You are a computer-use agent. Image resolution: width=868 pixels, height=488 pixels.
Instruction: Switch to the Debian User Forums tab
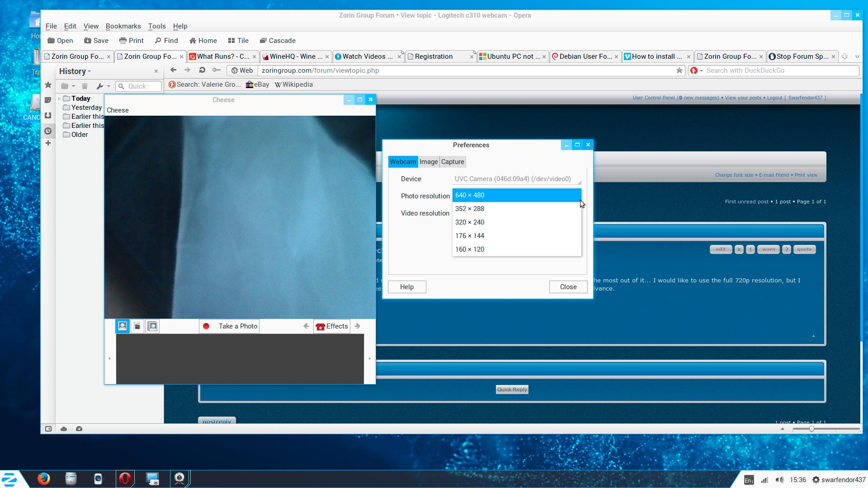(585, 56)
